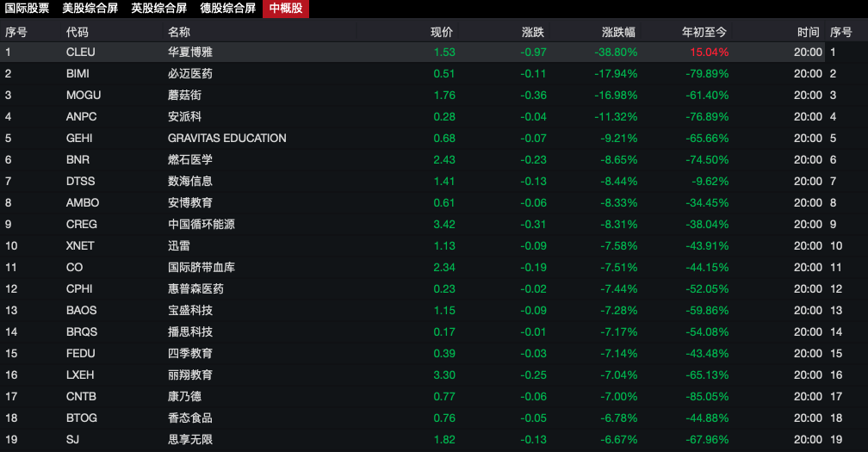Image resolution: width=868 pixels, height=452 pixels.
Task: Switch to the 美股综合屏 tab
Action: coord(90,9)
